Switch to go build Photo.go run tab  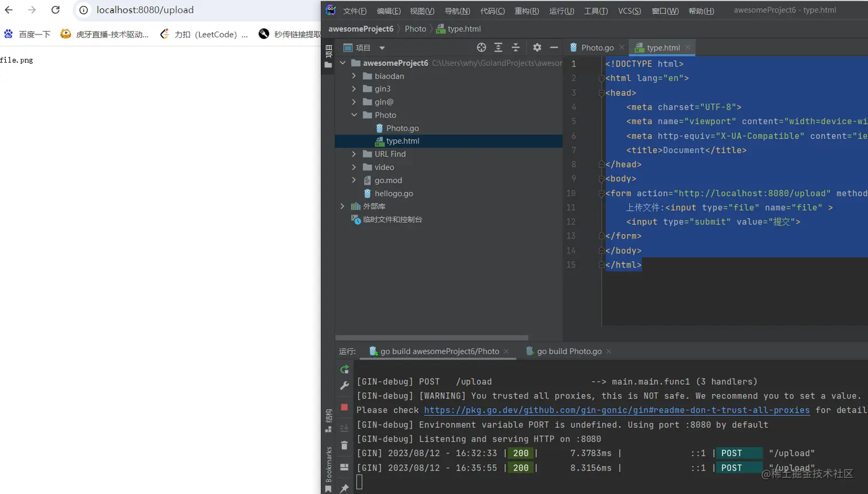(568, 351)
